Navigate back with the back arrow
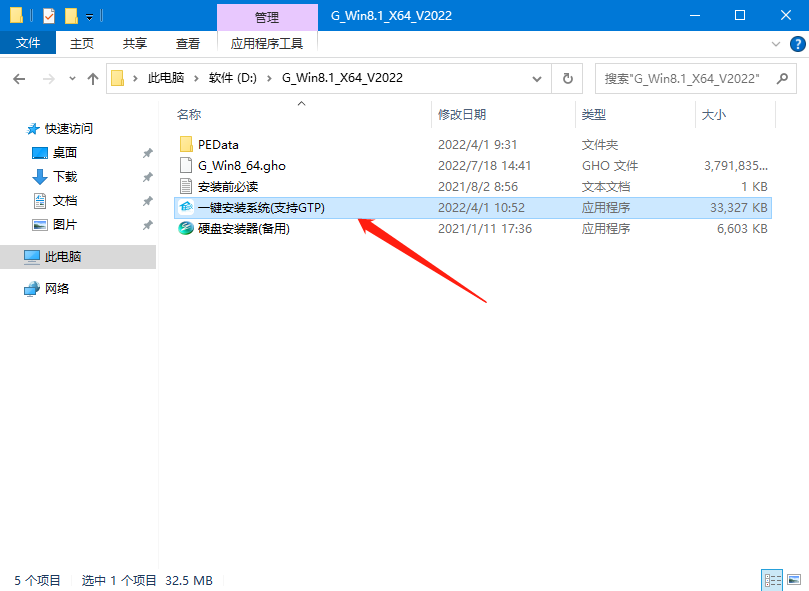This screenshot has width=809, height=591. [x=17, y=78]
